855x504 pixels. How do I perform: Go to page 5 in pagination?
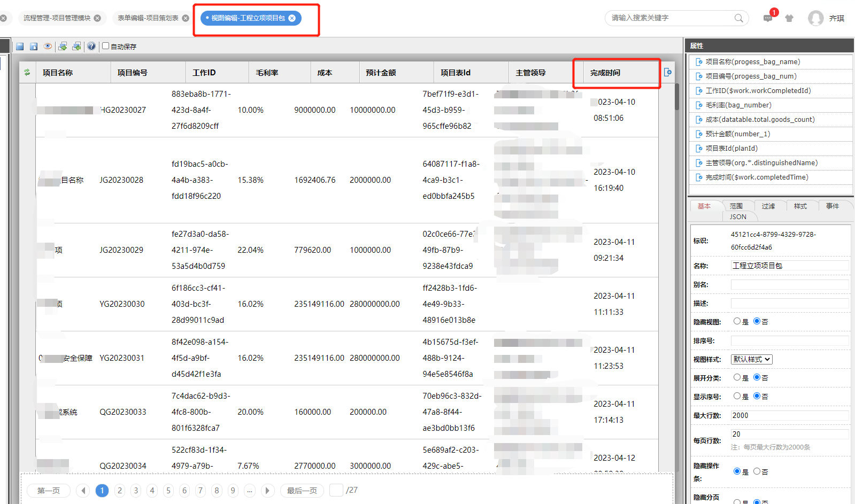[168, 491]
